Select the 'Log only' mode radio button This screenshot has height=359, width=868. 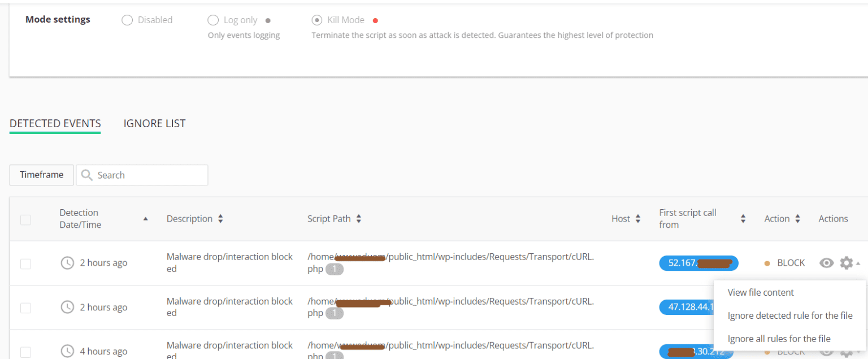point(213,20)
